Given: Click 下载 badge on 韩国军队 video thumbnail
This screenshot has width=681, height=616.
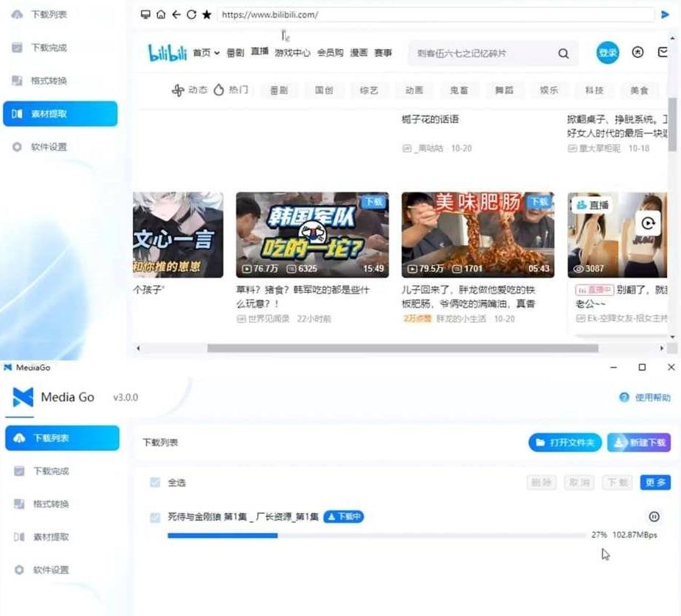Looking at the screenshot, I should click(x=373, y=202).
